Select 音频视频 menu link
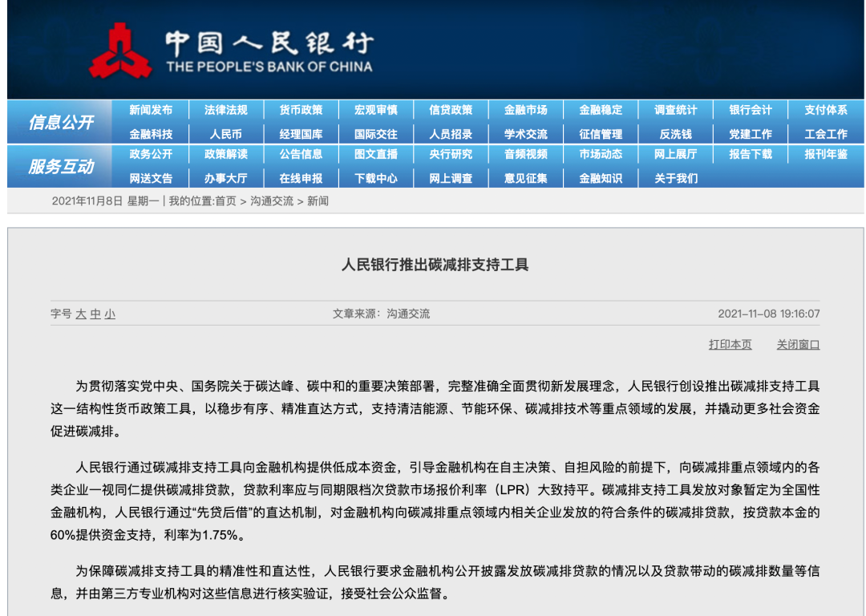Viewport: 866px width, 616px height. (x=526, y=154)
